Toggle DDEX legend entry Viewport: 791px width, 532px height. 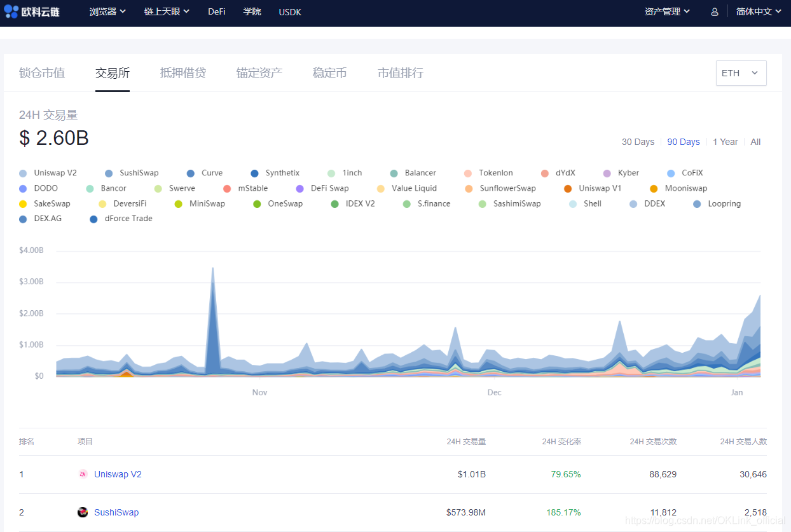(x=647, y=203)
